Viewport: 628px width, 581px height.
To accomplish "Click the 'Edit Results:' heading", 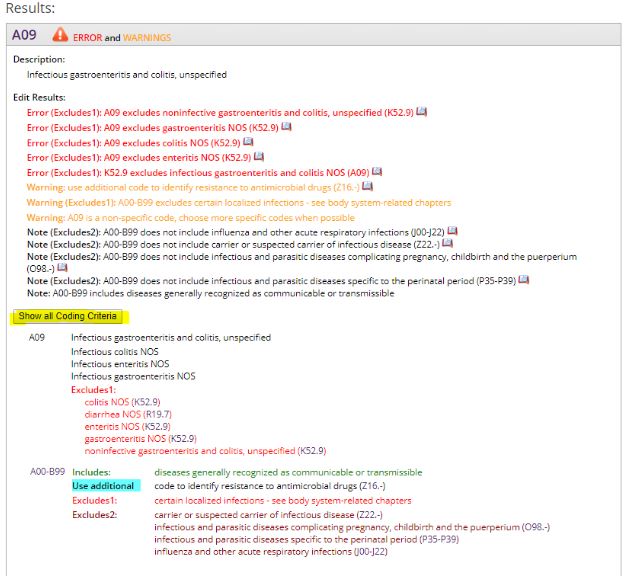I will pyautogui.click(x=39, y=98).
